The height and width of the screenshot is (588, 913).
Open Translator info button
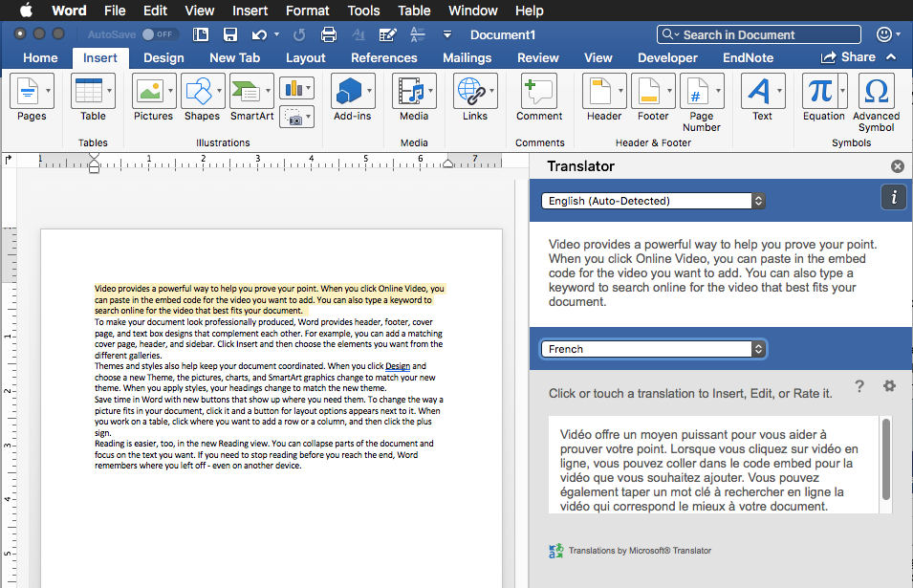(894, 197)
